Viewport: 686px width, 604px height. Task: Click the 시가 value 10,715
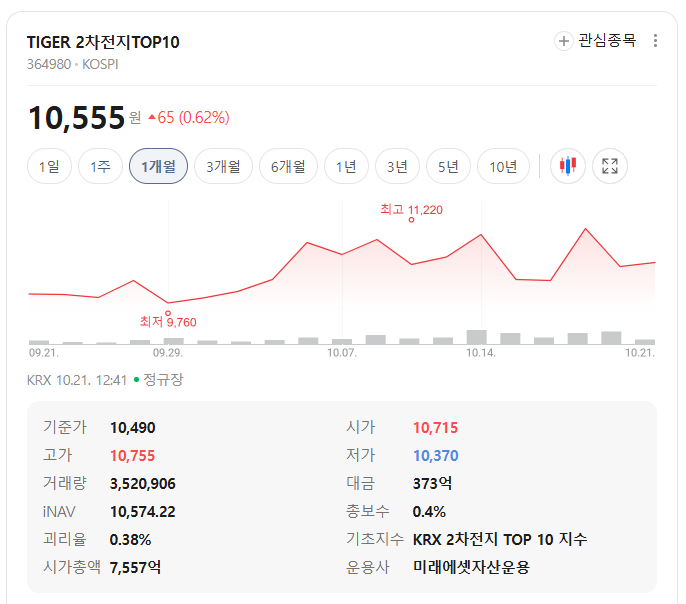pos(435,428)
